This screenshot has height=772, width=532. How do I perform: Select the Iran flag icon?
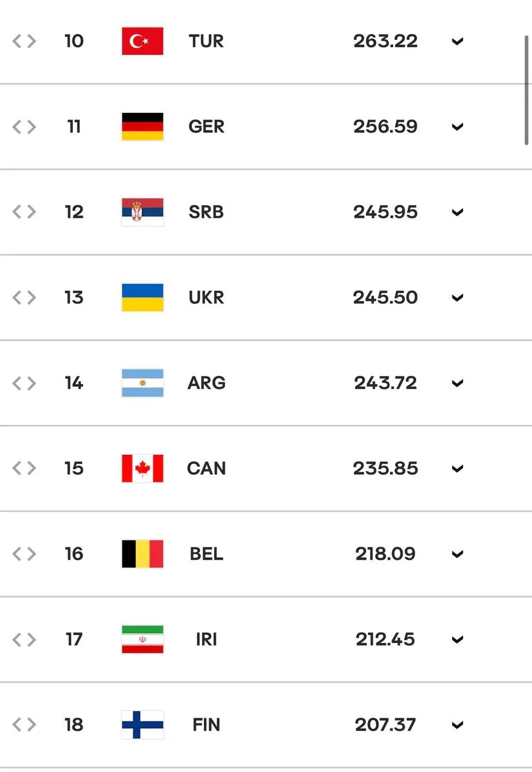pos(142,639)
